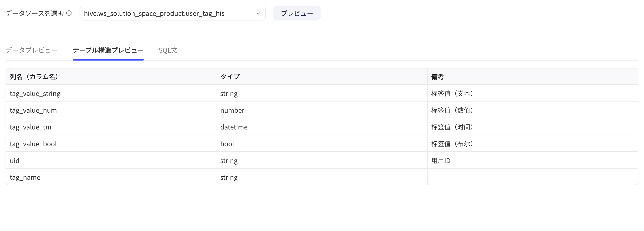Click the 列名（カラム名） column header
Screen dimensions: 644x231
tap(111, 77)
